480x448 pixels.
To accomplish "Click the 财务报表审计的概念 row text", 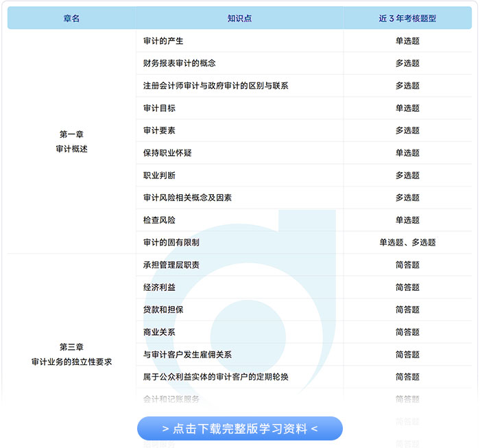I will point(180,63).
